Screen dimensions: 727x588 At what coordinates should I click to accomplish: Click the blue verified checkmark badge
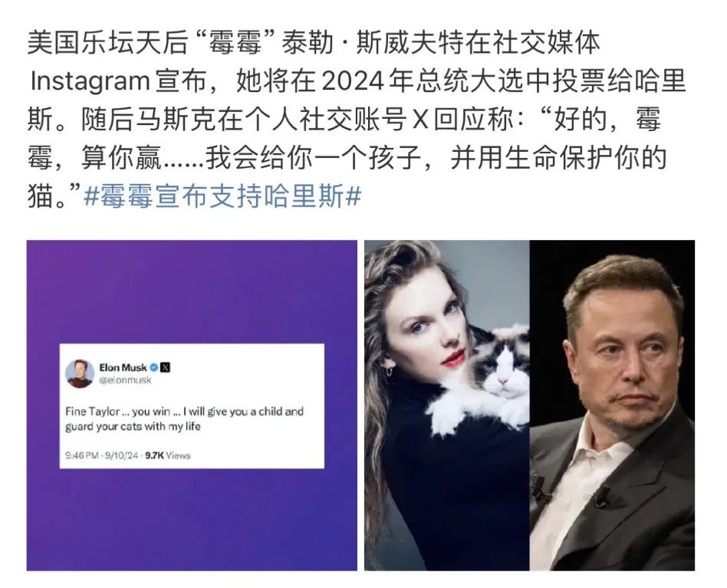[x=153, y=367]
